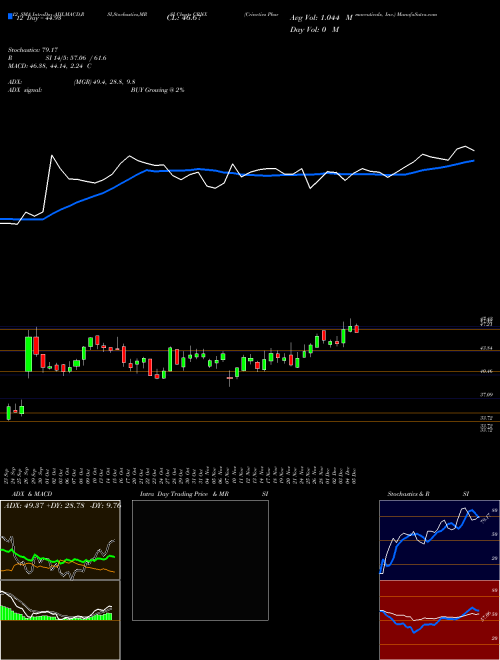Screen dimensions: 500x660
Task: Click the "MACD: 46.38, 44.14, 2.24 C" line
Action: click(x=50, y=66)
